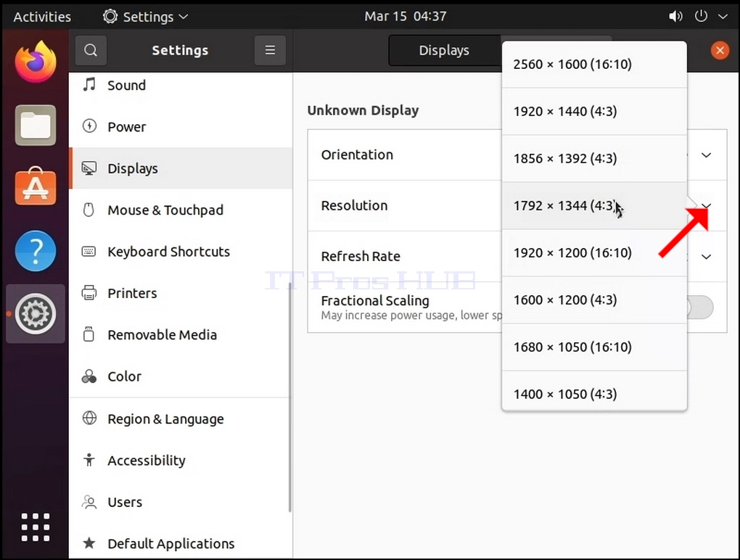Click the Displays monitor icon
Image resolution: width=740 pixels, height=560 pixels.
point(89,168)
